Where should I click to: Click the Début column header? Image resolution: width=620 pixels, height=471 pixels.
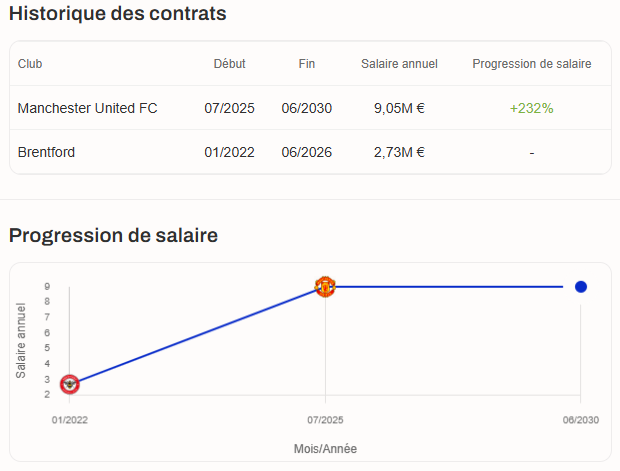229,64
